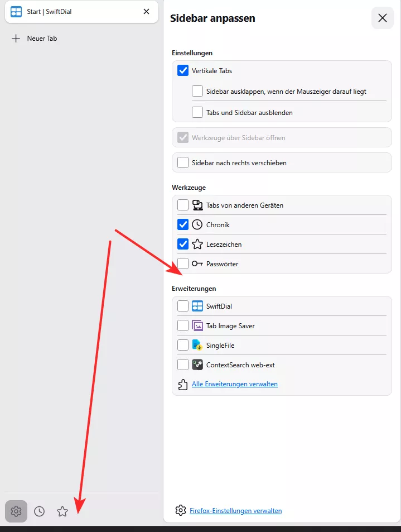
Task: Enable Tabs und Sidebar ausblenden
Action: click(197, 112)
